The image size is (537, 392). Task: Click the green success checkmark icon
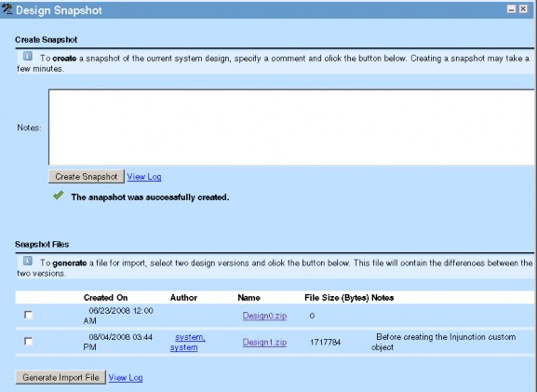click(x=59, y=196)
